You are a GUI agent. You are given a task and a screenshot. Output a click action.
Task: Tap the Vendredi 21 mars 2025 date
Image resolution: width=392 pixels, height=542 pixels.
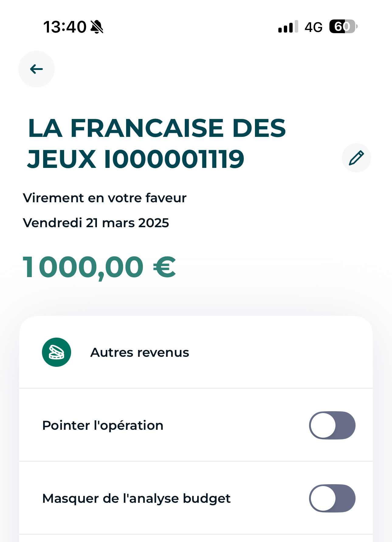[96, 223]
